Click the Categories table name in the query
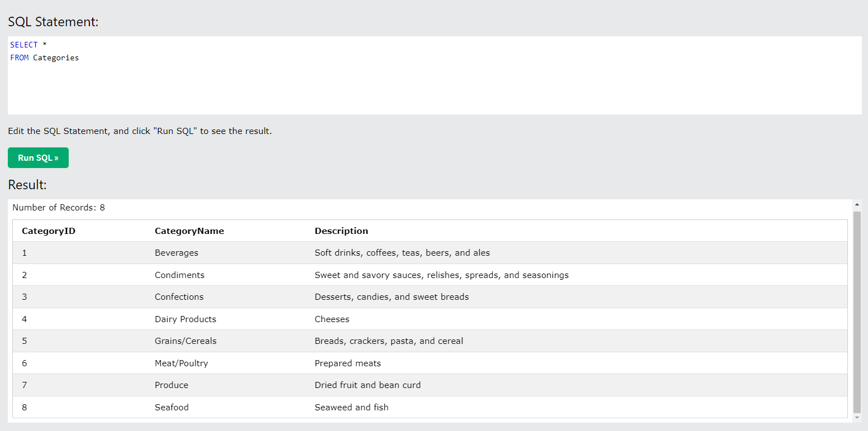The width and height of the screenshot is (868, 431). (x=56, y=58)
